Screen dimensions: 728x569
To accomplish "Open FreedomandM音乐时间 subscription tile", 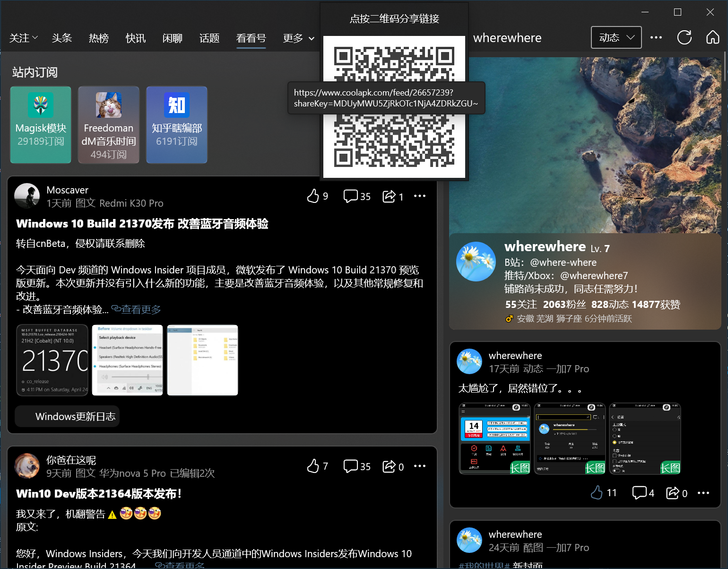I will click(109, 125).
